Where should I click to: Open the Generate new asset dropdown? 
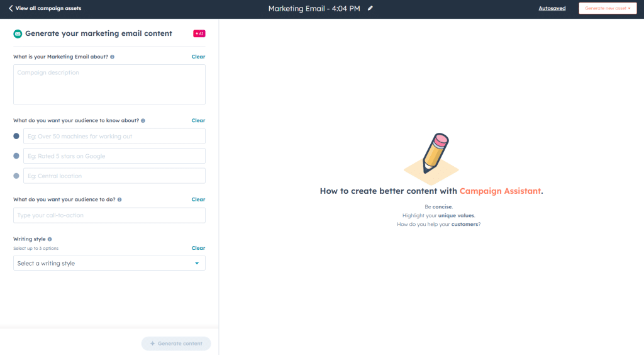607,8
